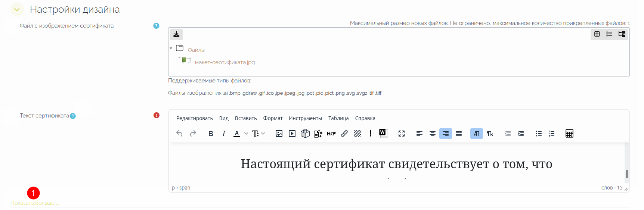This screenshot has height=210, width=644.
Task: Click the insert link chain icon
Action: 344,134
